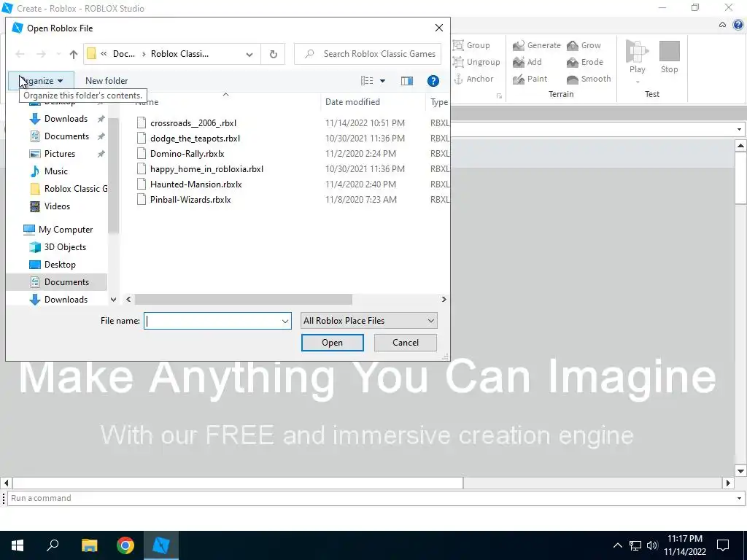Open recent locations dropdown arrow

[x=58, y=54]
